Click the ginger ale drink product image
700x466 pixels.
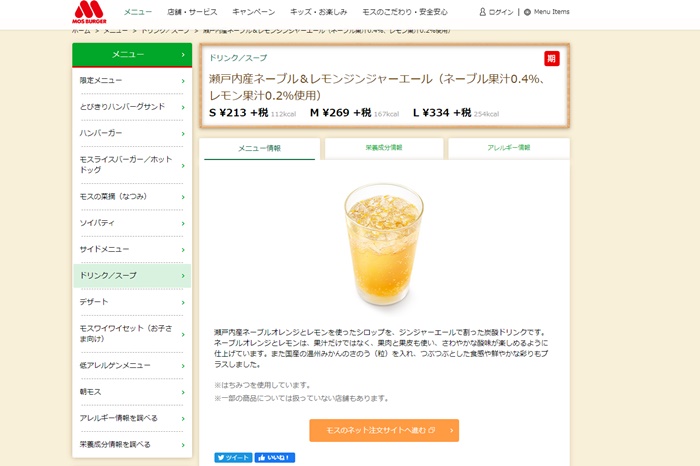[384, 244]
